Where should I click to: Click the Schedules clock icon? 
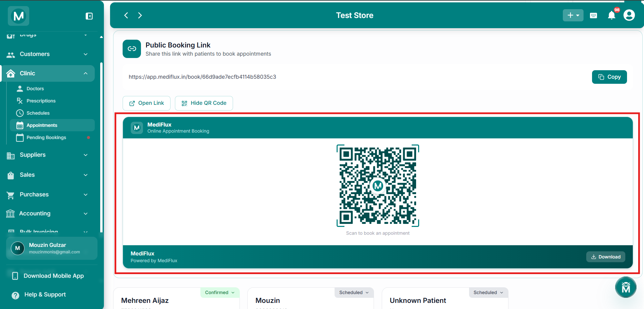coord(20,113)
